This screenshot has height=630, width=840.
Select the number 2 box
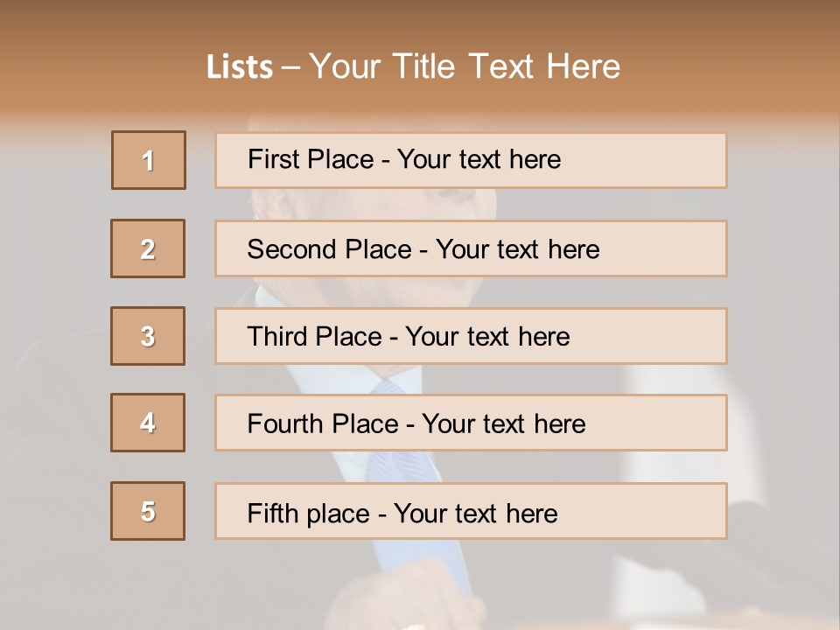pos(148,248)
